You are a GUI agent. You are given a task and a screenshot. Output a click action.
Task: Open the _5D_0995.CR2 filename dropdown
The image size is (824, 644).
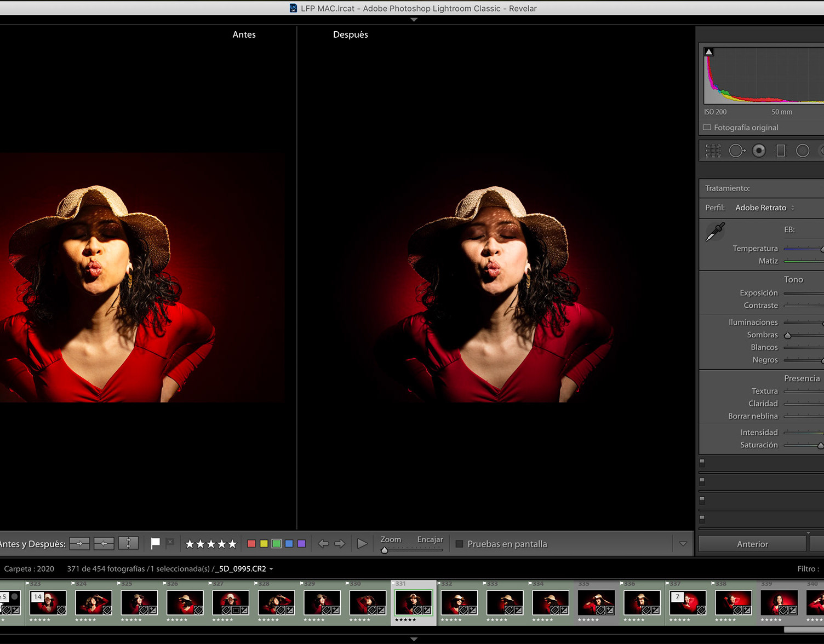(x=244, y=569)
